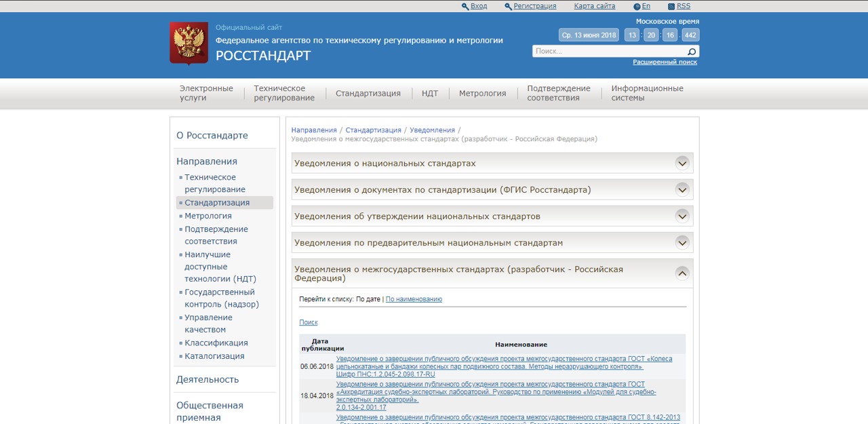
Task: Select Каталогизация sidebar item
Action: [x=214, y=356]
